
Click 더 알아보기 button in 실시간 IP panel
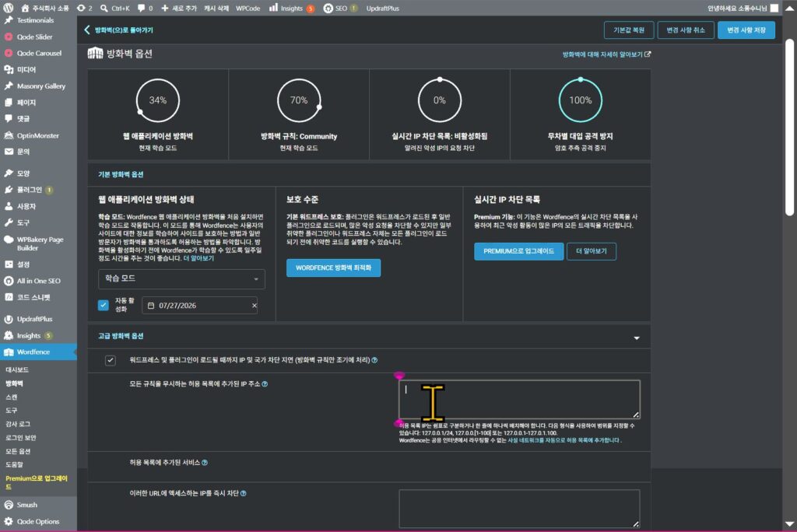click(592, 251)
